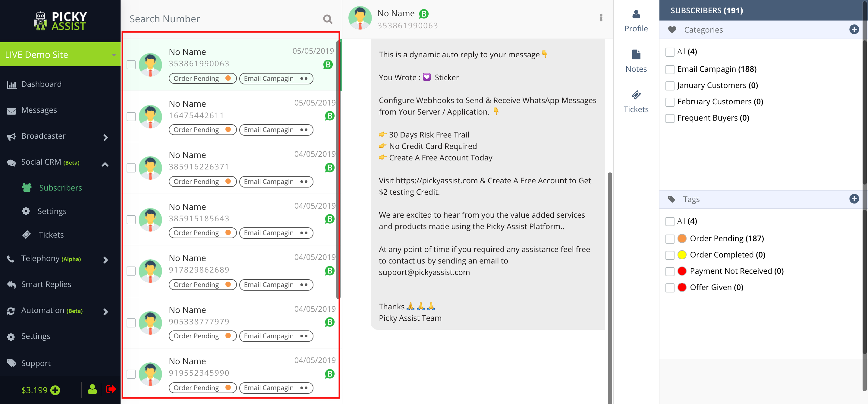Click Email Campagin tag on 16475442611 row
Viewport: 868px width, 404px height.
click(276, 130)
